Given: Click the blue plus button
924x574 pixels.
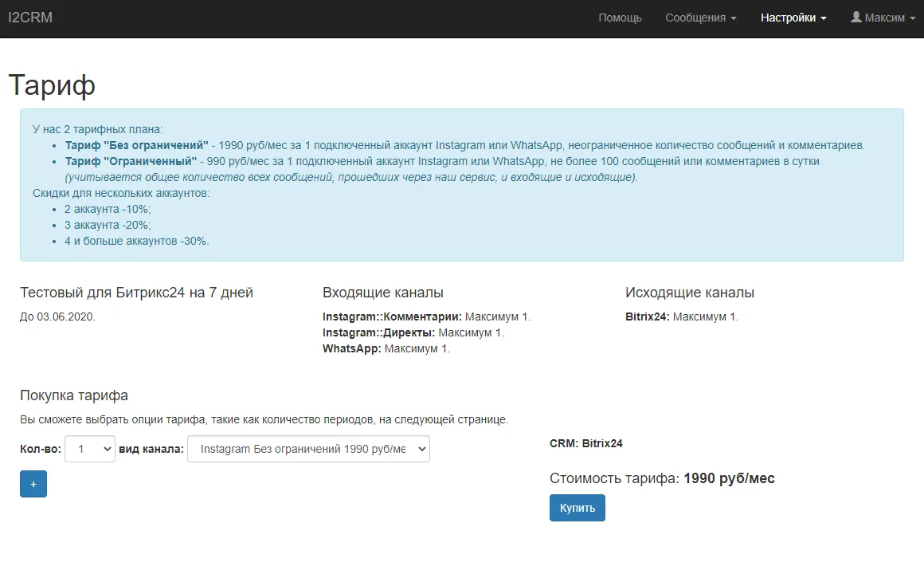Looking at the screenshot, I should click(33, 483).
